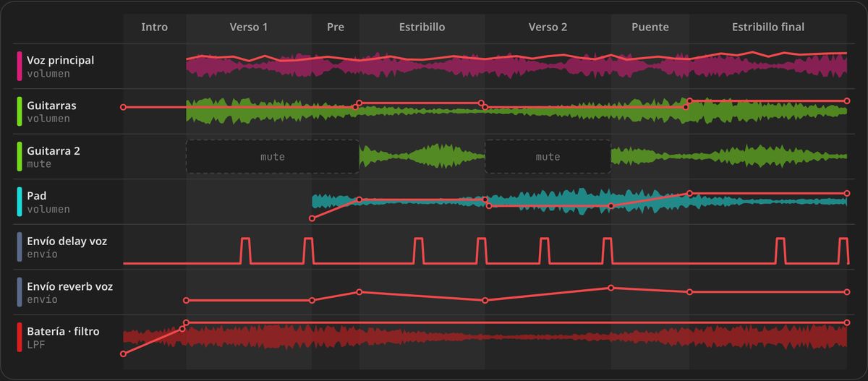Image resolution: width=868 pixels, height=381 pixels.
Task: Open the LPF parameter under Batería · filtro
Action: click(x=35, y=345)
